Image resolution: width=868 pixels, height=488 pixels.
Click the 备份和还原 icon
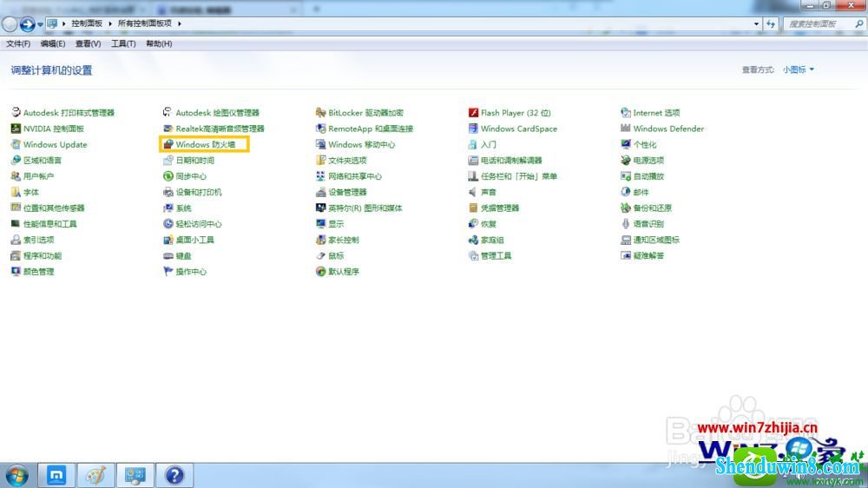coord(626,208)
